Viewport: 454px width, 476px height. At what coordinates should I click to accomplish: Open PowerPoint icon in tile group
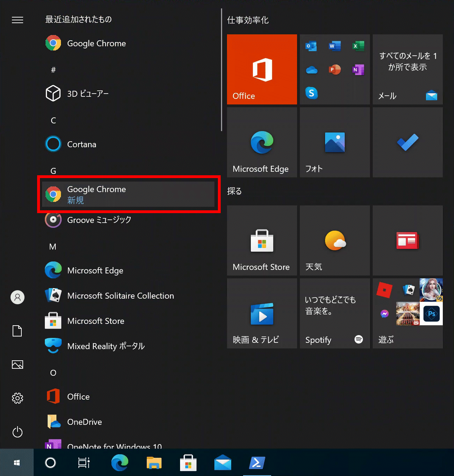pos(335,69)
